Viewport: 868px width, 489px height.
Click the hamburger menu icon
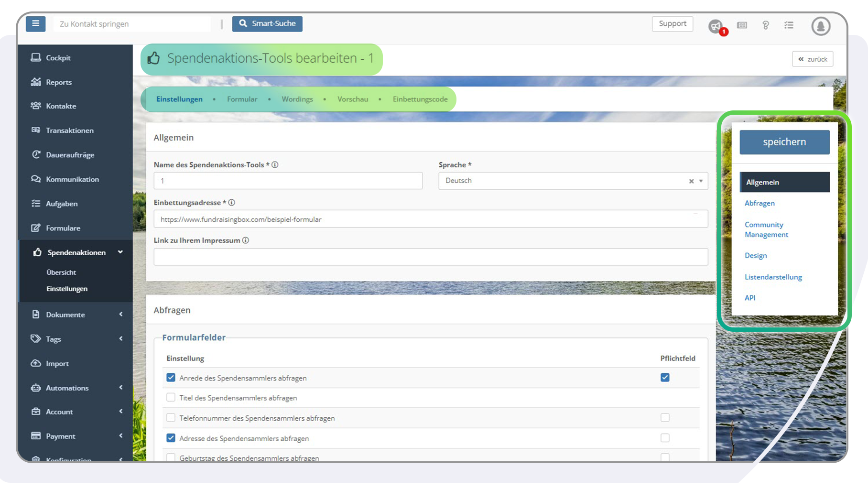click(35, 23)
